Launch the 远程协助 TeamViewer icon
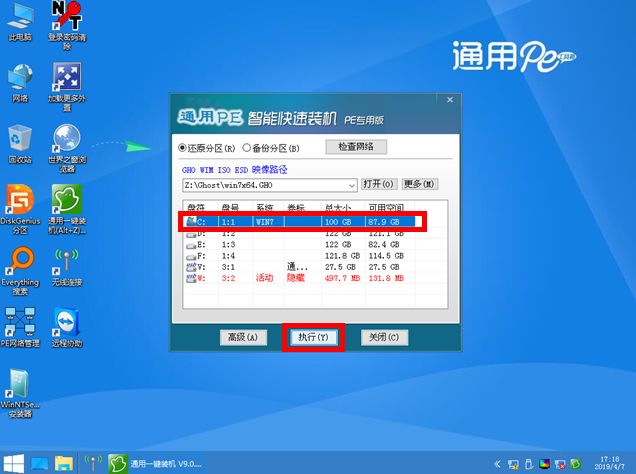The width and height of the screenshot is (636, 474). [66, 323]
